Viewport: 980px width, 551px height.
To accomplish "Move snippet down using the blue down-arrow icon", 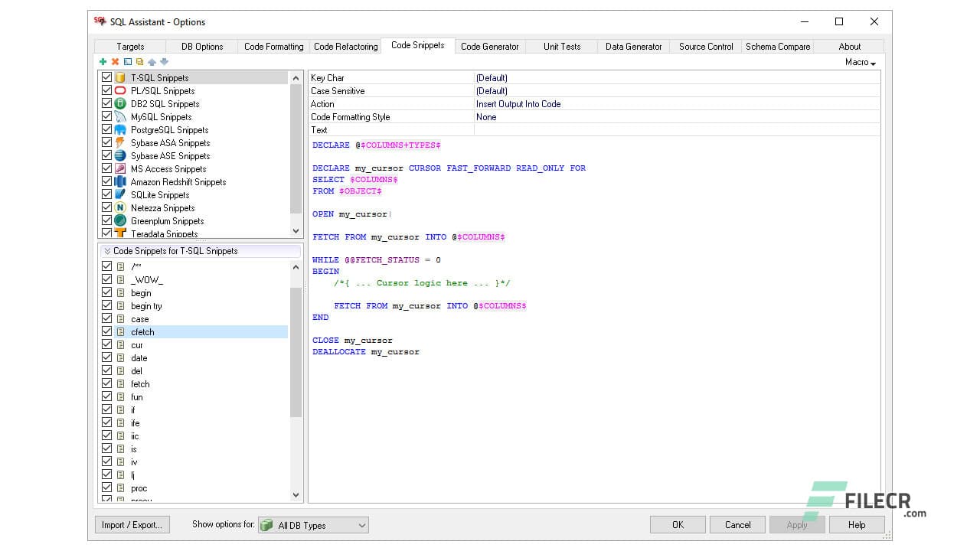I will 164,60.
